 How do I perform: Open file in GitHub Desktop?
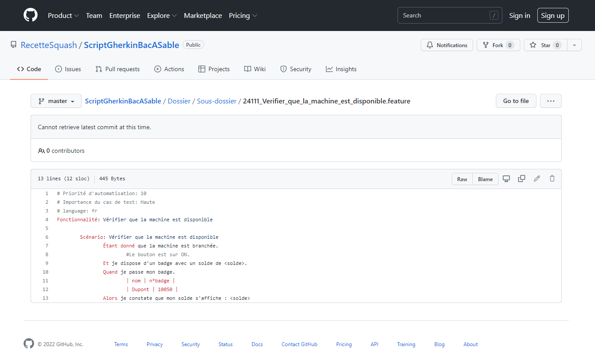506,179
